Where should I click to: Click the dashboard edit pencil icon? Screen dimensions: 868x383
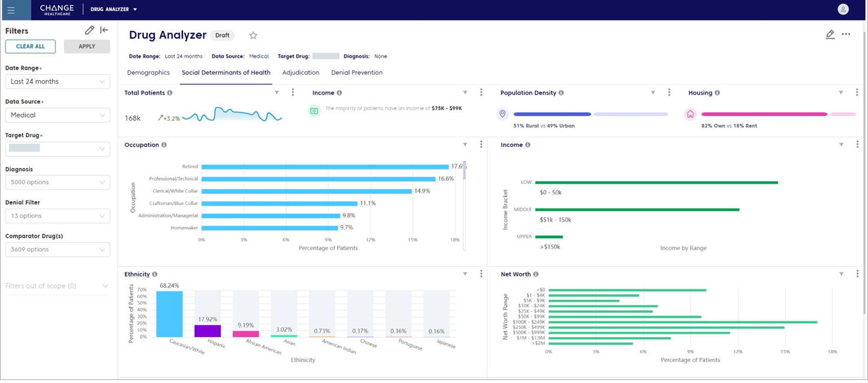pyautogui.click(x=830, y=34)
